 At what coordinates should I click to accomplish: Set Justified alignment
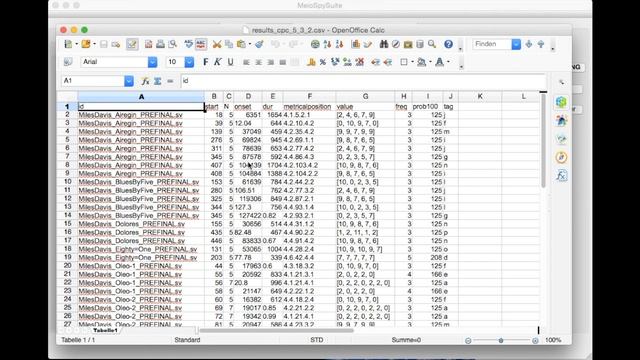point(282,62)
